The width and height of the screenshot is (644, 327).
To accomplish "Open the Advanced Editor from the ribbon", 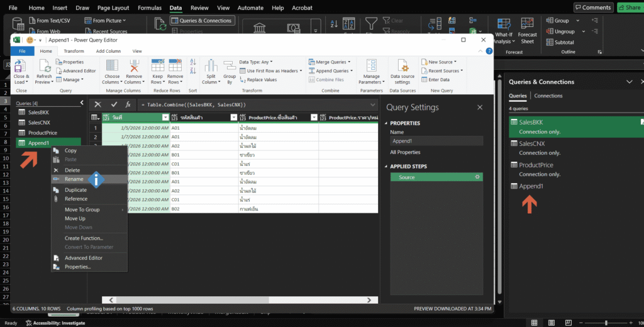I will pyautogui.click(x=76, y=70).
